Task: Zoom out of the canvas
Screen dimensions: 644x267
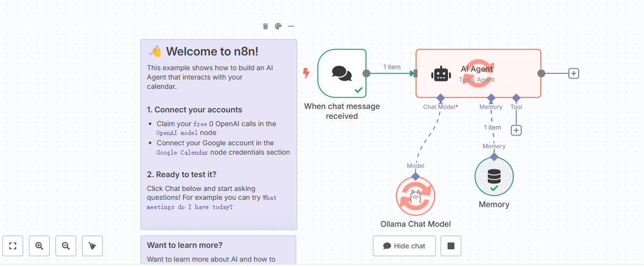Action: tap(66, 246)
